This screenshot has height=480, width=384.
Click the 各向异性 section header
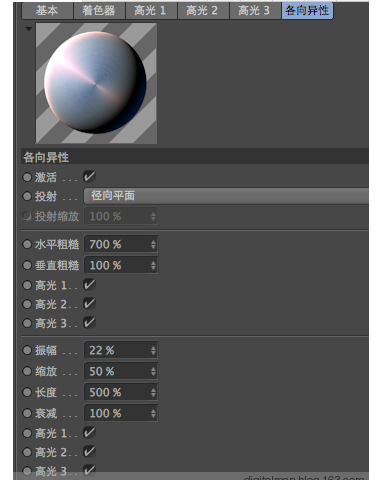tap(195, 157)
